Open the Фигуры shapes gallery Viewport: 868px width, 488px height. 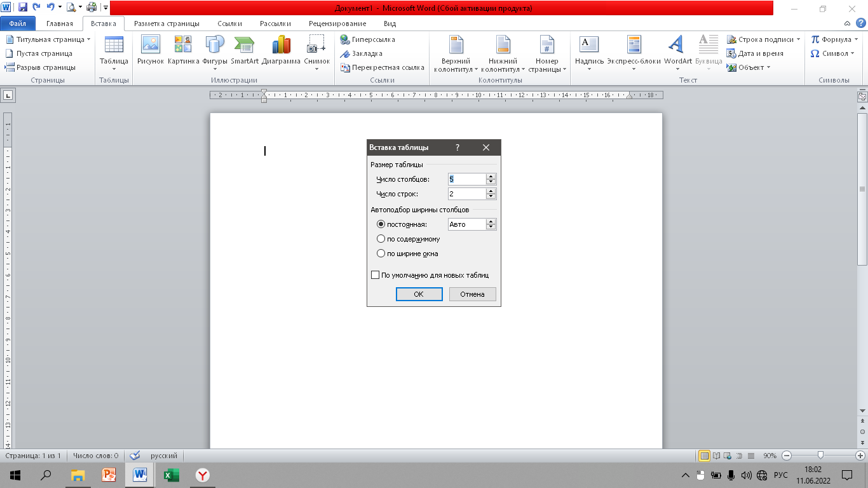point(215,53)
